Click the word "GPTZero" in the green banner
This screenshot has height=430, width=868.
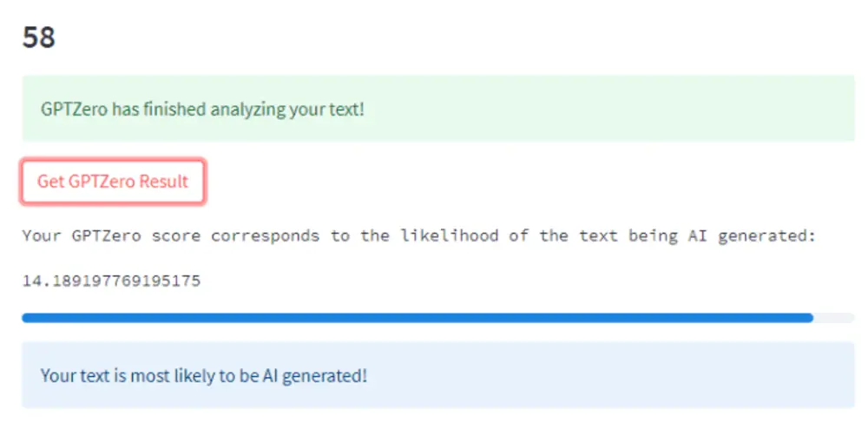click(75, 110)
